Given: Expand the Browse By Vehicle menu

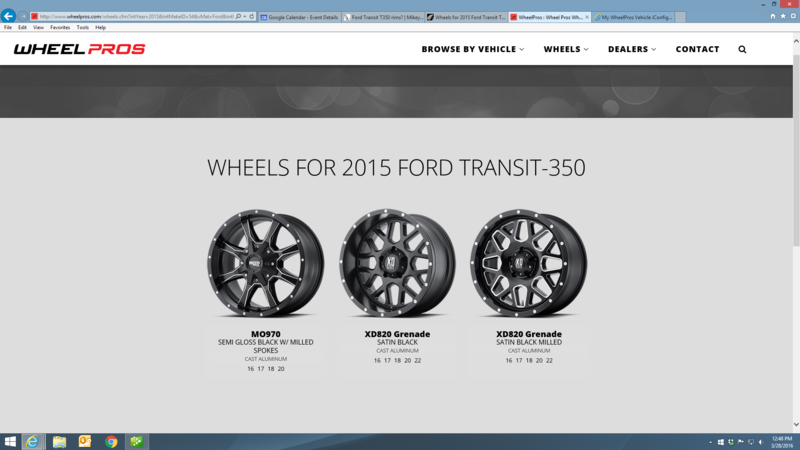Looking at the screenshot, I should click(x=472, y=49).
